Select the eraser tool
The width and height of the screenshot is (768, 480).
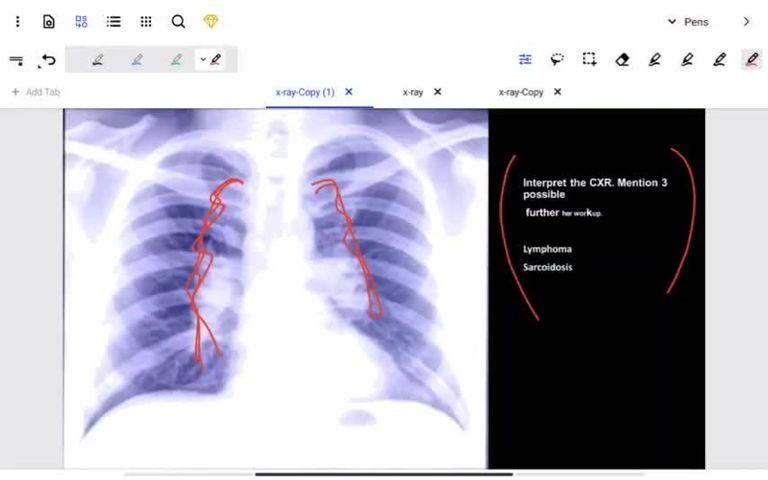click(x=622, y=60)
